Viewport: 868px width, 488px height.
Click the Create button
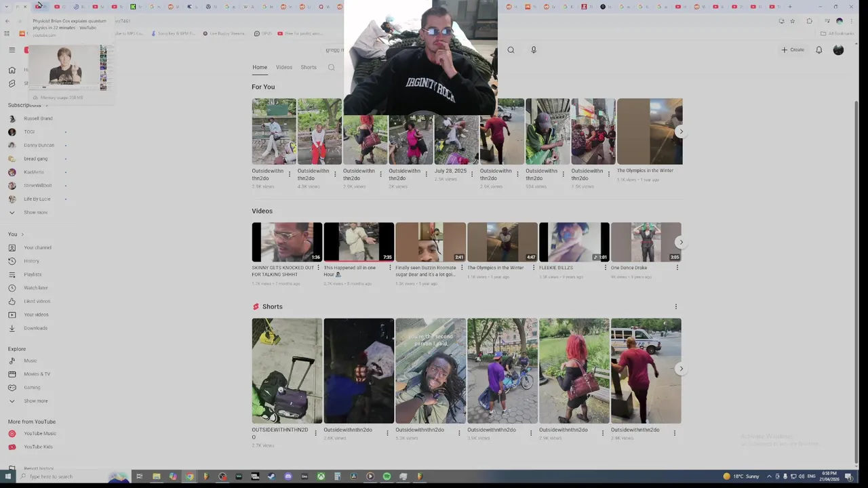point(792,49)
